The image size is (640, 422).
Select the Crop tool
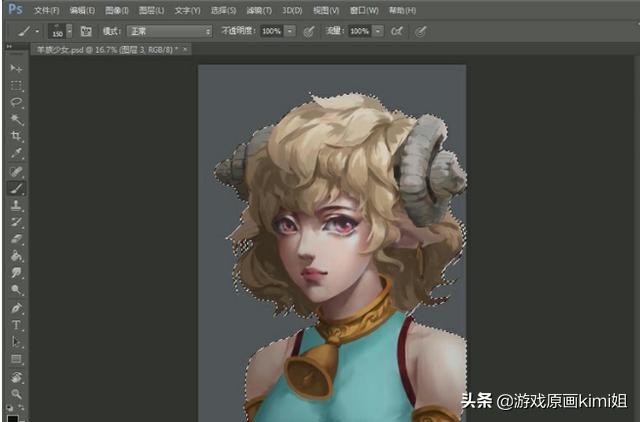click(x=16, y=136)
